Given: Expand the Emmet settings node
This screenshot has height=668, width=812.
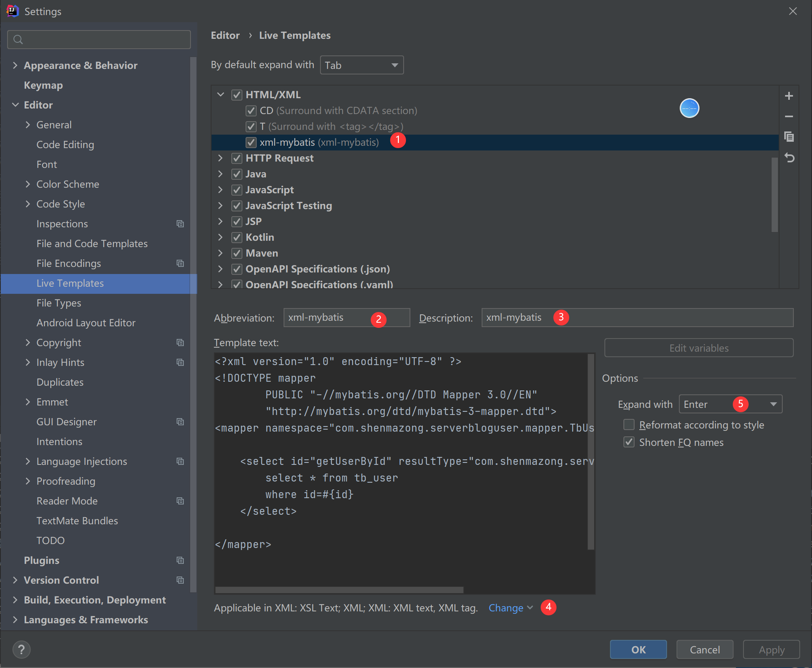Looking at the screenshot, I should tap(28, 402).
